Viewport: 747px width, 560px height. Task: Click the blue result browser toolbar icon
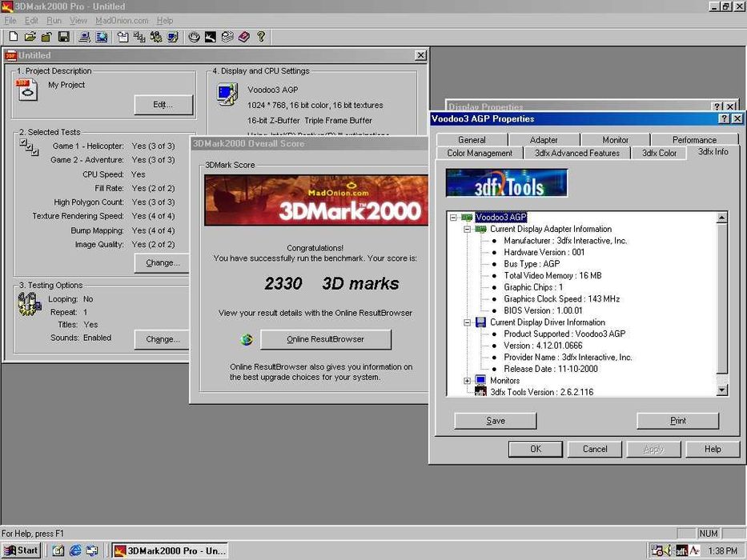(102, 37)
